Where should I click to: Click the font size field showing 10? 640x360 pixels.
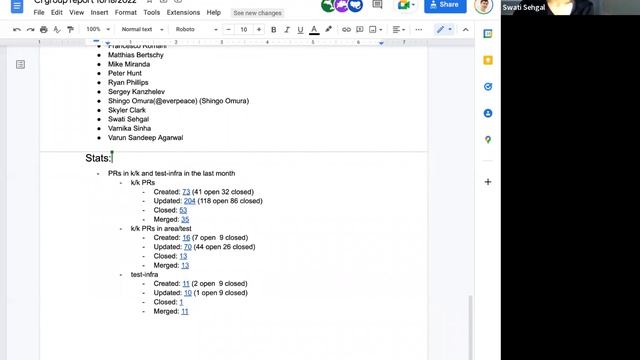tap(244, 29)
